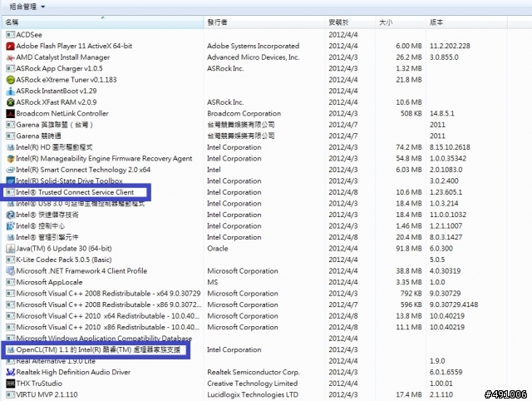Click size value 792 KB
The height and width of the screenshot is (401, 532).
point(411,294)
